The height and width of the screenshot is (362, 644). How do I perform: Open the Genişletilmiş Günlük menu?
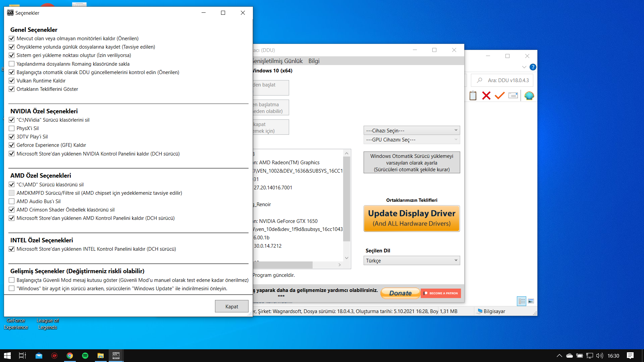pyautogui.click(x=278, y=61)
